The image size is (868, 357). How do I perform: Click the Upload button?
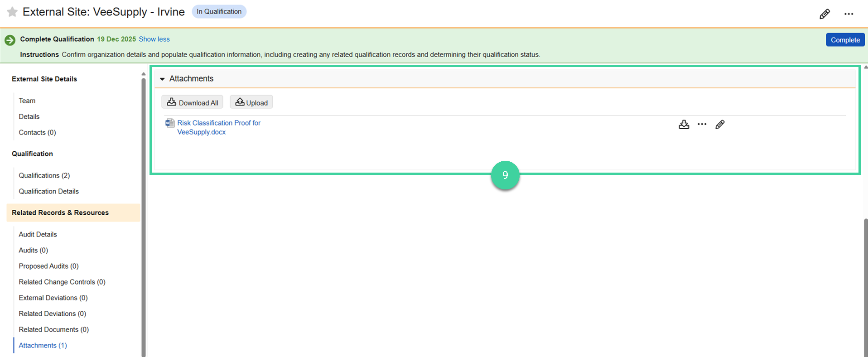(x=251, y=102)
